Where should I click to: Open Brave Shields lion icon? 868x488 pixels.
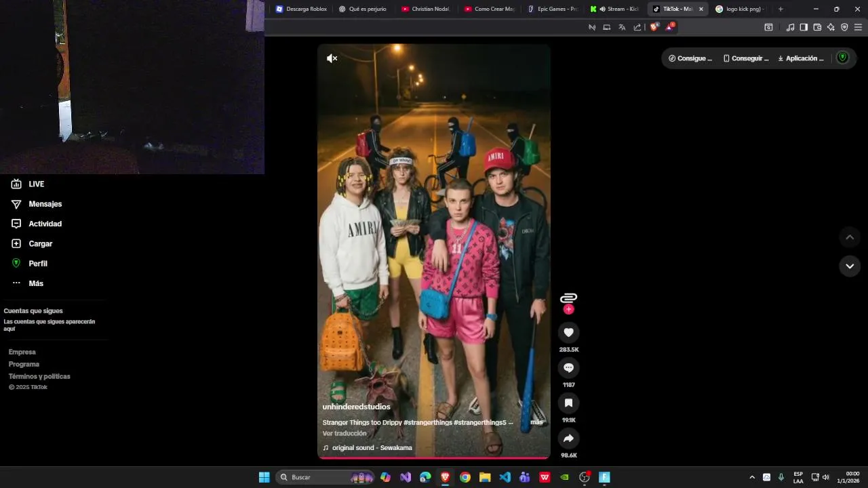coord(654,27)
